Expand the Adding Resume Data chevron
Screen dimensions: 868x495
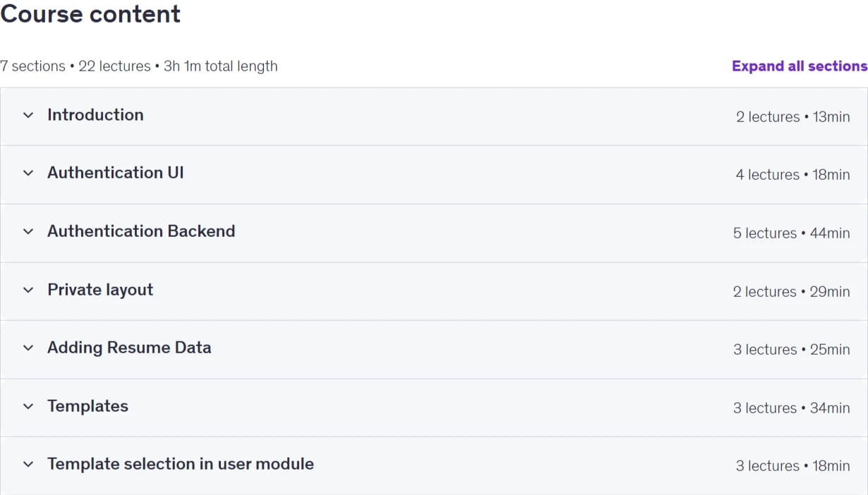[x=28, y=348]
